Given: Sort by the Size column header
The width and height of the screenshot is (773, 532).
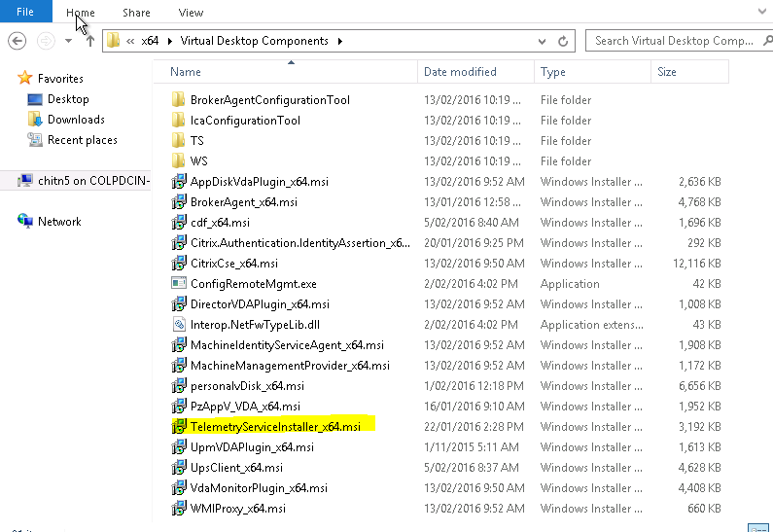Looking at the screenshot, I should 689,72.
